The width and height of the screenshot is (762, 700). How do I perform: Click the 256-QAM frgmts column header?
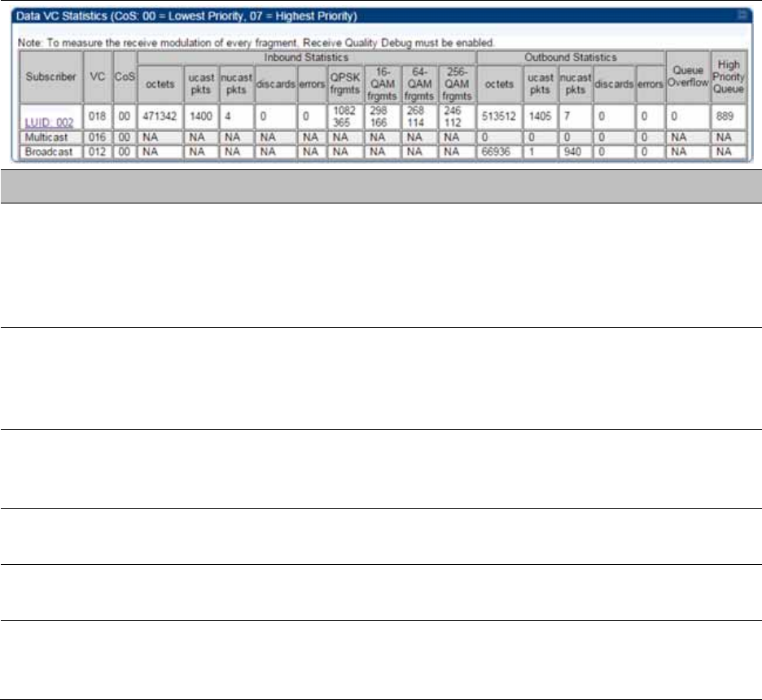(457, 84)
